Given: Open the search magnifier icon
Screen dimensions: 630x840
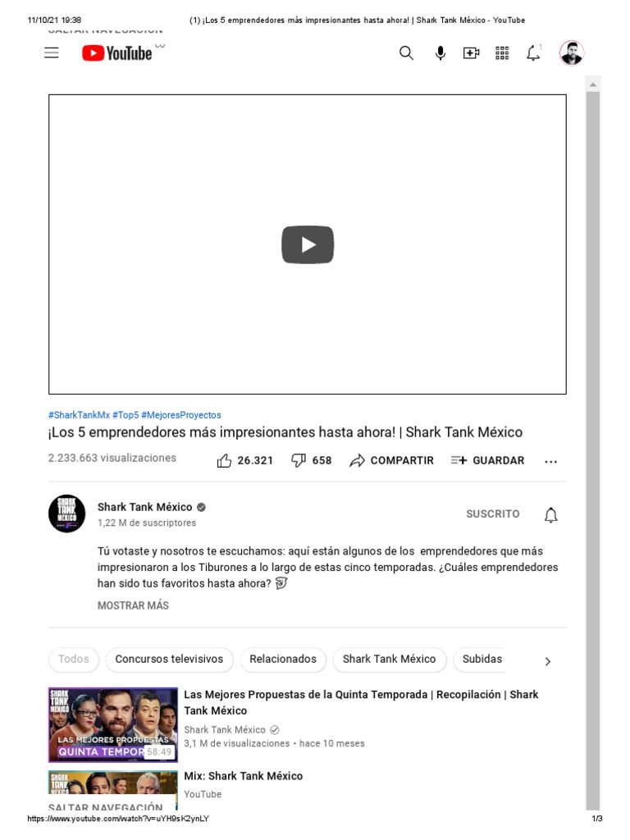Looking at the screenshot, I should (x=406, y=53).
